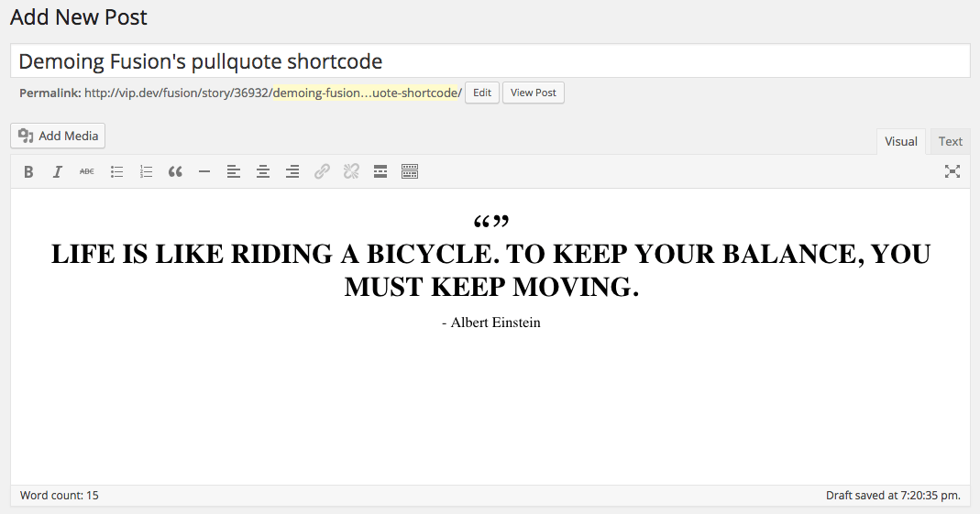Insert Read More tag
Image resolution: width=980 pixels, height=514 pixels.
tap(380, 171)
